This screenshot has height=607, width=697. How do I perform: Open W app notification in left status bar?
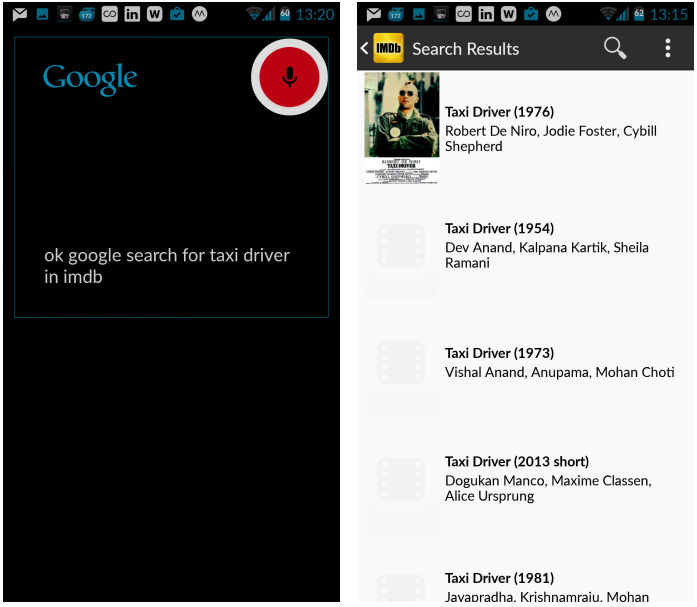pyautogui.click(x=155, y=15)
